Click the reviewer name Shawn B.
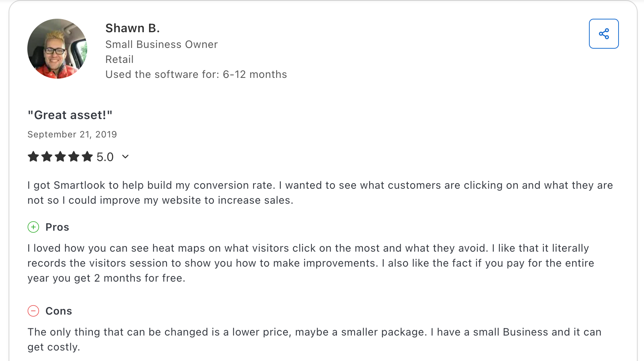644x361 pixels. [133, 28]
